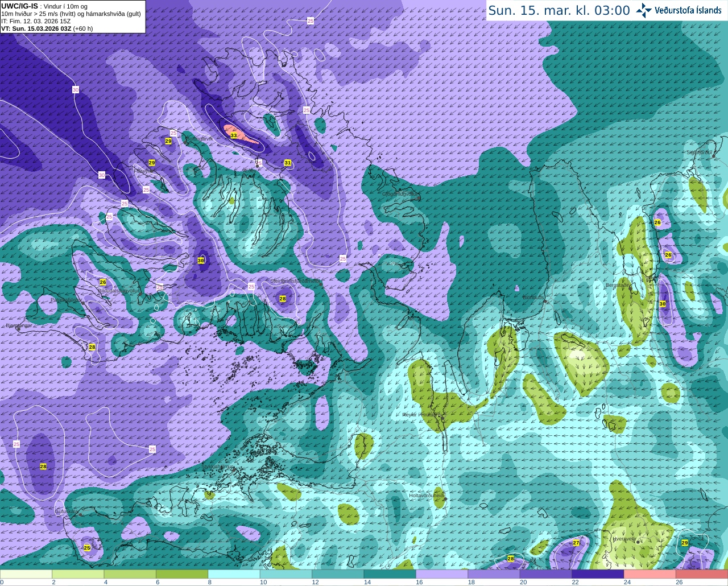The width and height of the screenshot is (728, 586).
Task: Click the red swatch above 26
Action: (x=702, y=574)
